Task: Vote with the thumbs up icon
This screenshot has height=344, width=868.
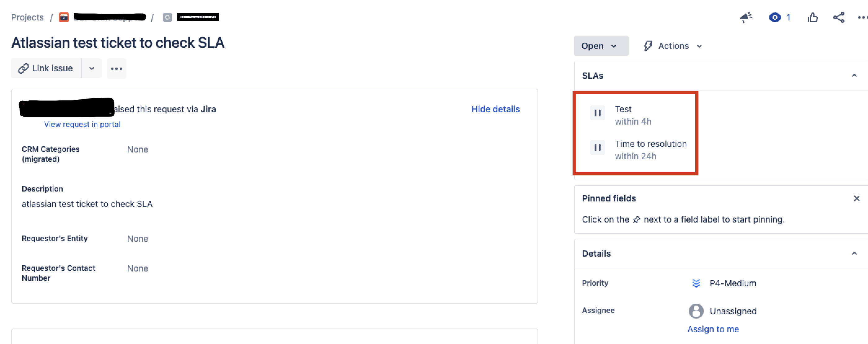Action: [813, 17]
